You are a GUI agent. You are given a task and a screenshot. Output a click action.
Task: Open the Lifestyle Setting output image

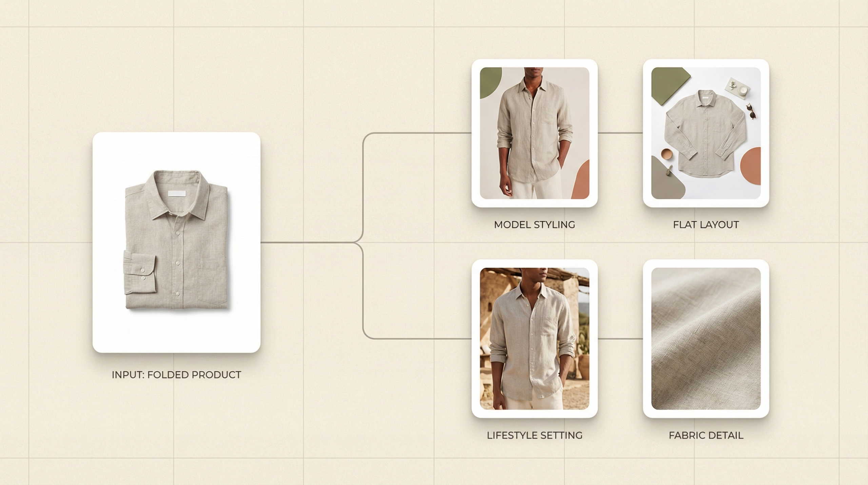(534, 338)
